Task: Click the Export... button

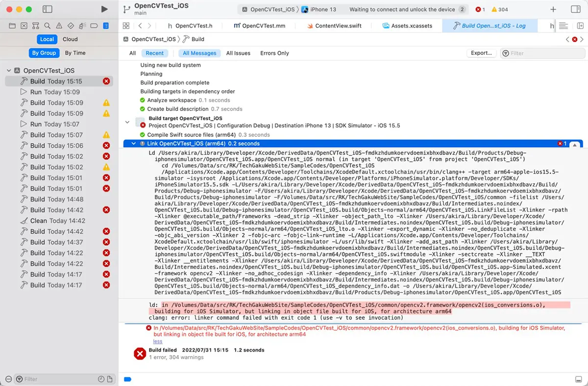Action: click(481, 53)
